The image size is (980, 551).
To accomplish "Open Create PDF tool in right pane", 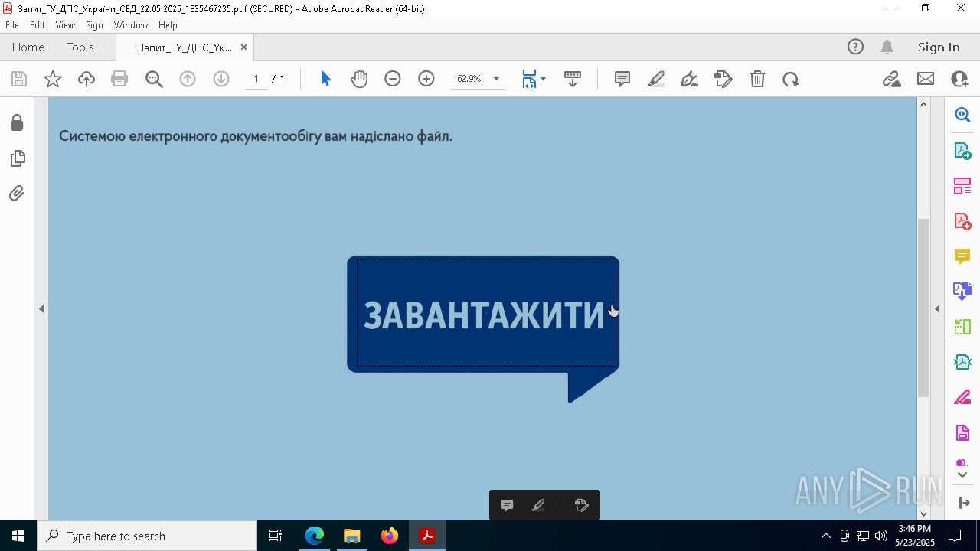I will (x=962, y=221).
